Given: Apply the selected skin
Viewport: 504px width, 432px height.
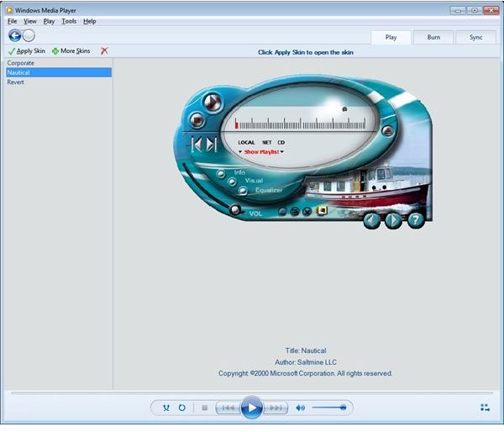Looking at the screenshot, I should point(27,51).
